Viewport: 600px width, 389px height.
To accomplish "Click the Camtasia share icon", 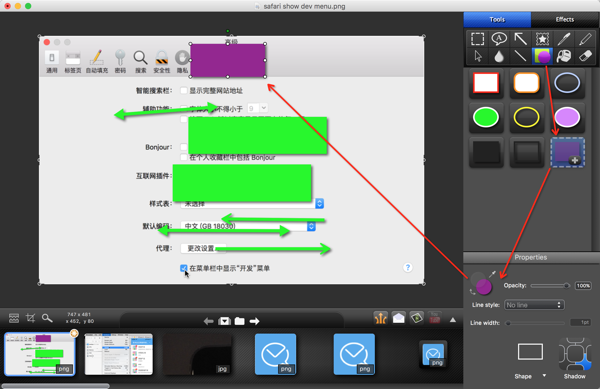I will pyautogui.click(x=417, y=318).
